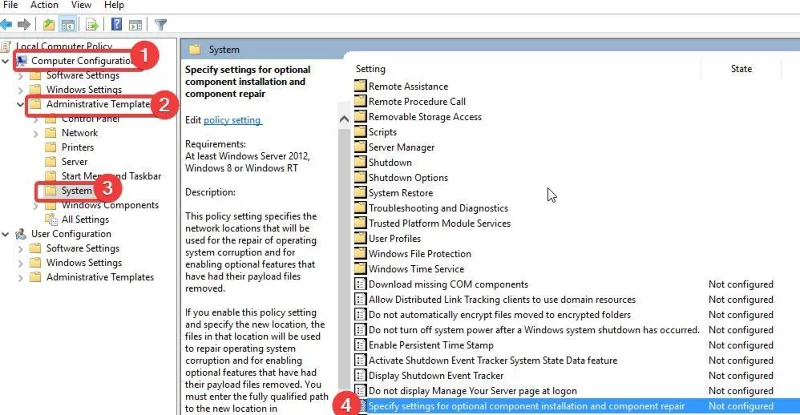The height and width of the screenshot is (415, 800).
Task: Click the Forward arrow toolbar icon
Action: pos(23,24)
